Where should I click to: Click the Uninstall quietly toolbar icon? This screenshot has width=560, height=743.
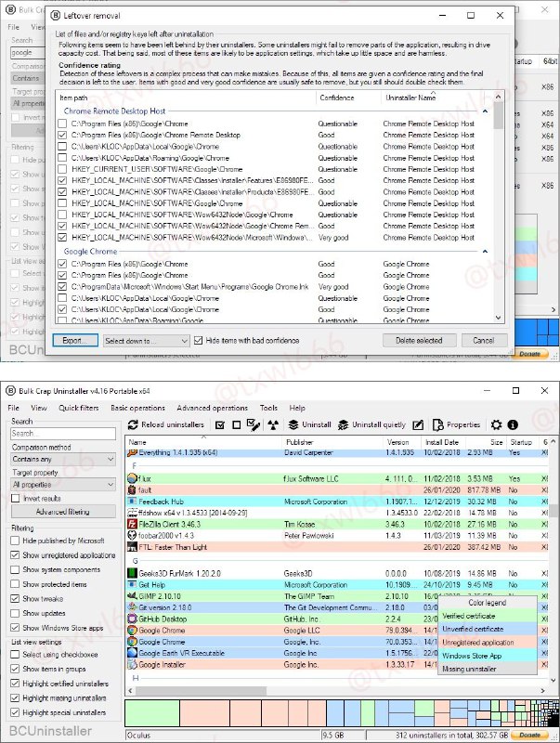[343, 424]
